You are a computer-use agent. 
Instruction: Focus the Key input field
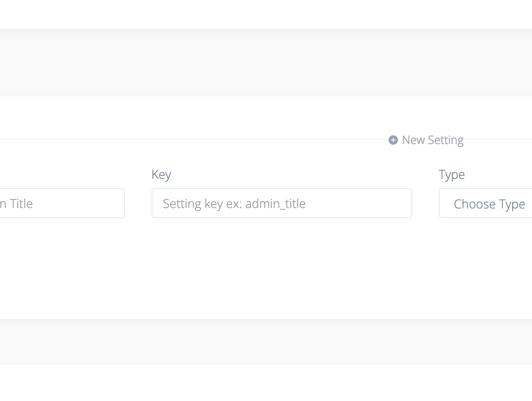coord(281,203)
